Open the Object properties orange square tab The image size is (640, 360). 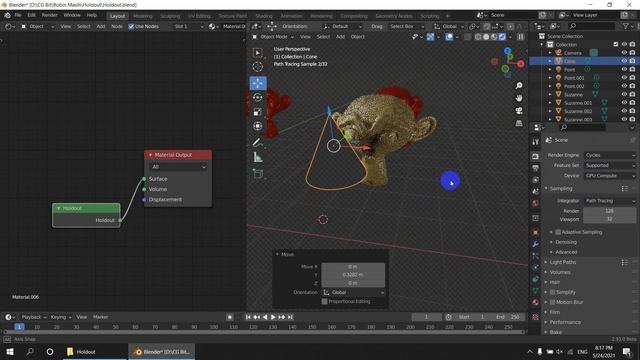coord(536,232)
